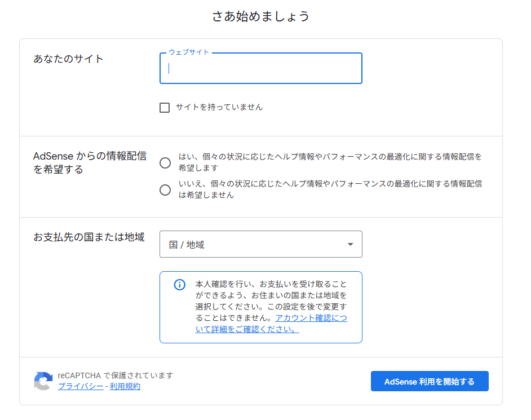Click the サイトを持っていません label text
The width and height of the screenshot is (531, 420).
219,107
